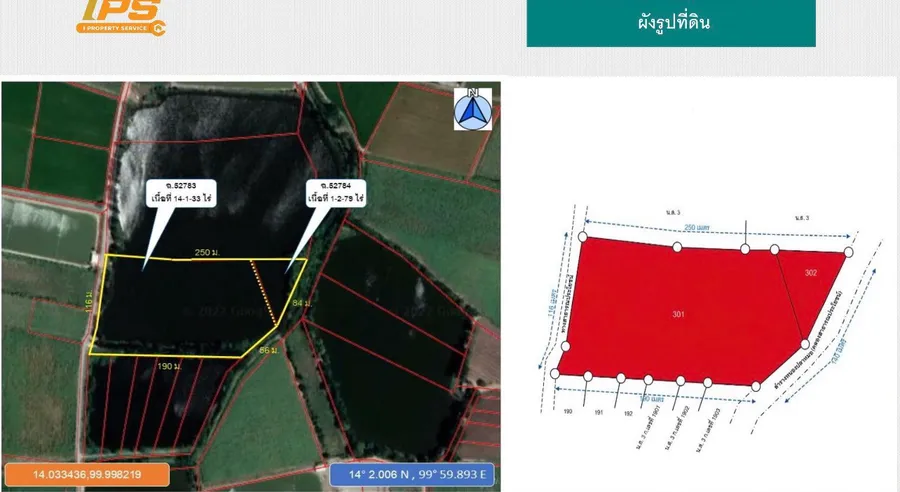Select red plot number 301

(x=679, y=314)
